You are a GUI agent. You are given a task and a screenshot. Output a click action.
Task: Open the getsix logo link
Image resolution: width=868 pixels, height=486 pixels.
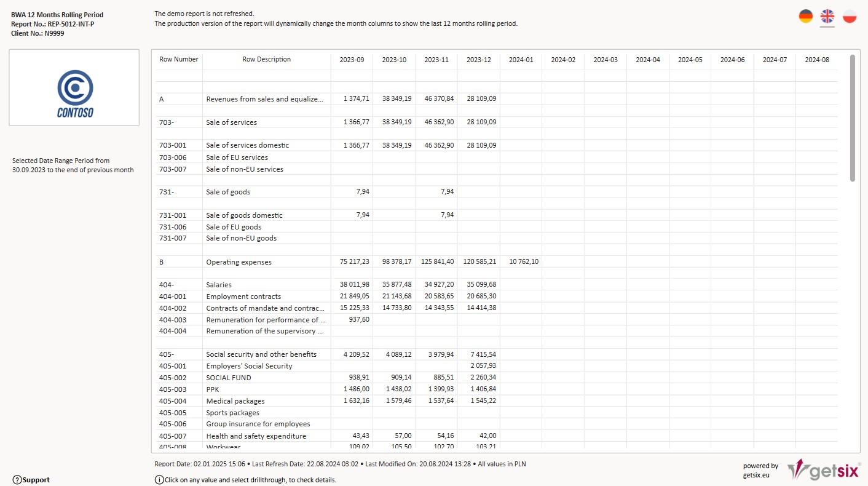(x=824, y=471)
